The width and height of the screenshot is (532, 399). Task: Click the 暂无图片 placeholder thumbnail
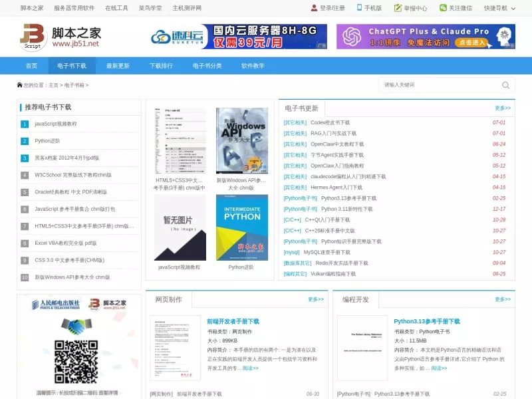180,227
